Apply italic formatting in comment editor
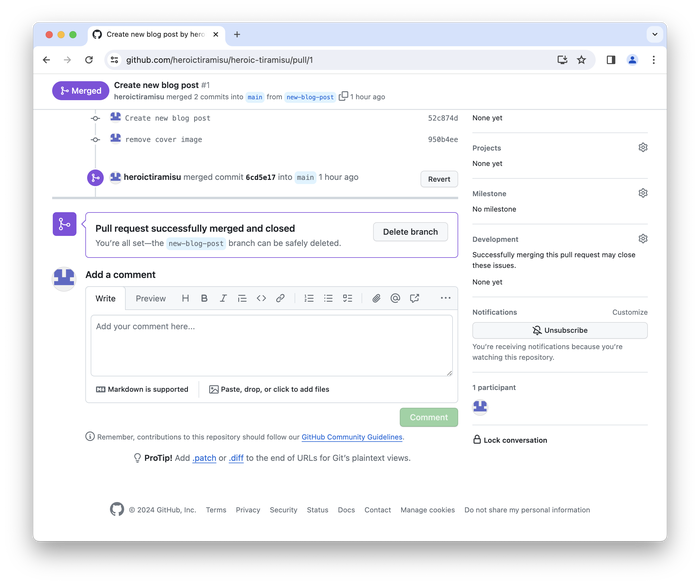700x585 pixels. (x=223, y=298)
